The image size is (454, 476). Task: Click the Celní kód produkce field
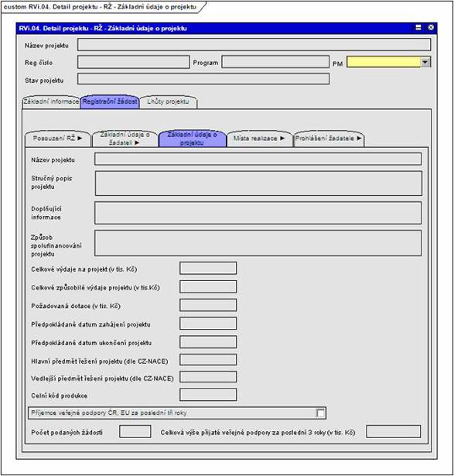[208, 395]
